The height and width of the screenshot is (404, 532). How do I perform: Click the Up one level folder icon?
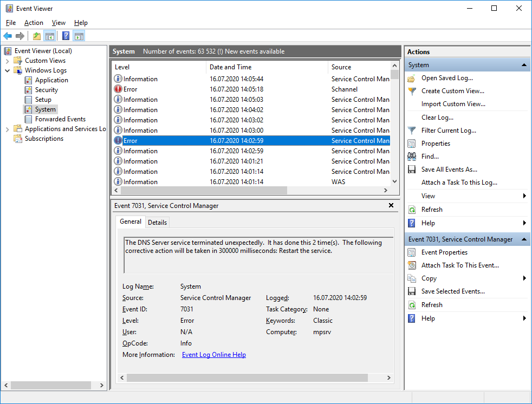click(37, 36)
